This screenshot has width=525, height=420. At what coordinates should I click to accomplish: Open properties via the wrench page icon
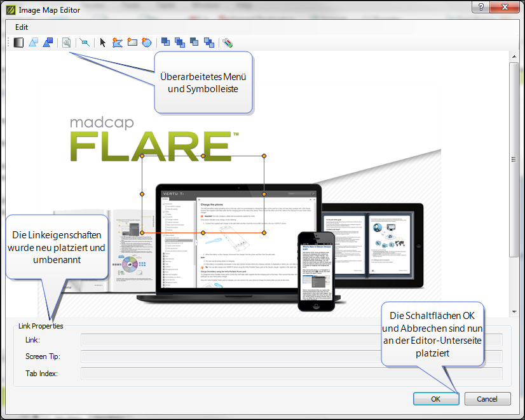click(x=66, y=43)
